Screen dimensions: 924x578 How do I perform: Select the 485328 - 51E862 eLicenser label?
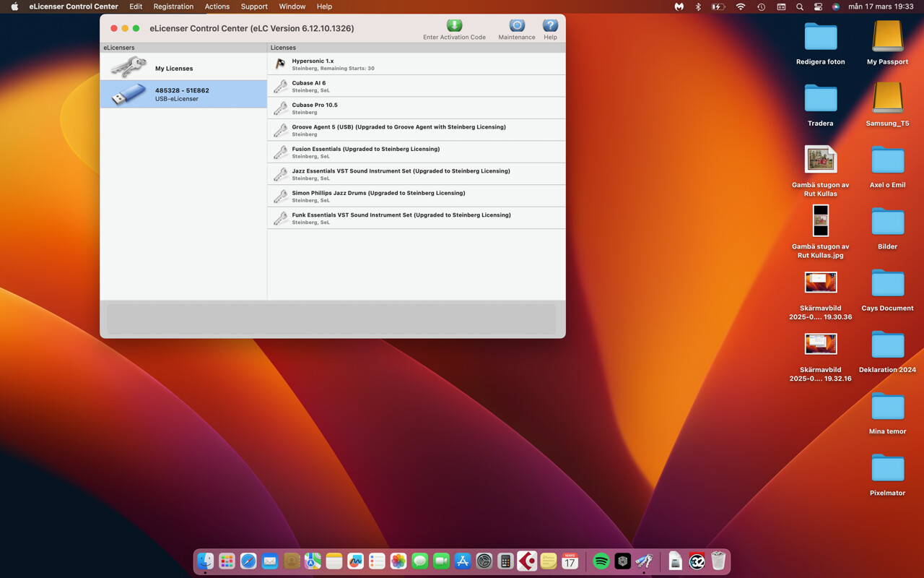(x=182, y=90)
